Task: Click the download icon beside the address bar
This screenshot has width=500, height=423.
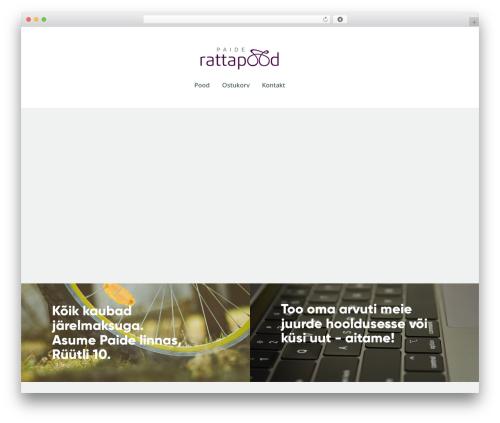Action: tap(340, 19)
